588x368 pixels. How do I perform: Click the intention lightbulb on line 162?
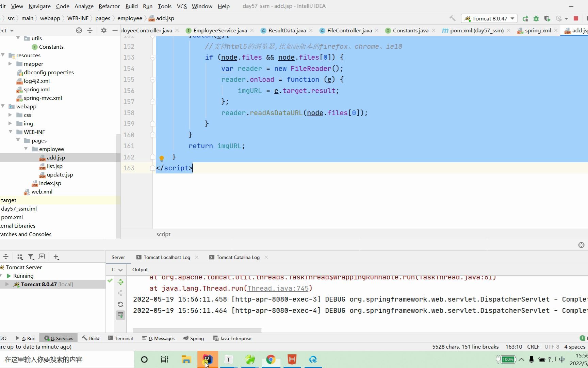(162, 158)
